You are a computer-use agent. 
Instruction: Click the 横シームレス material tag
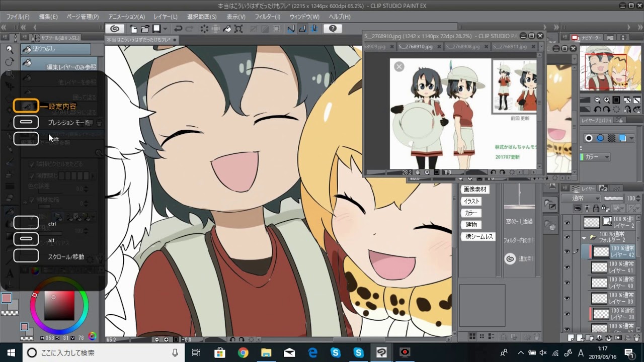pos(478,236)
